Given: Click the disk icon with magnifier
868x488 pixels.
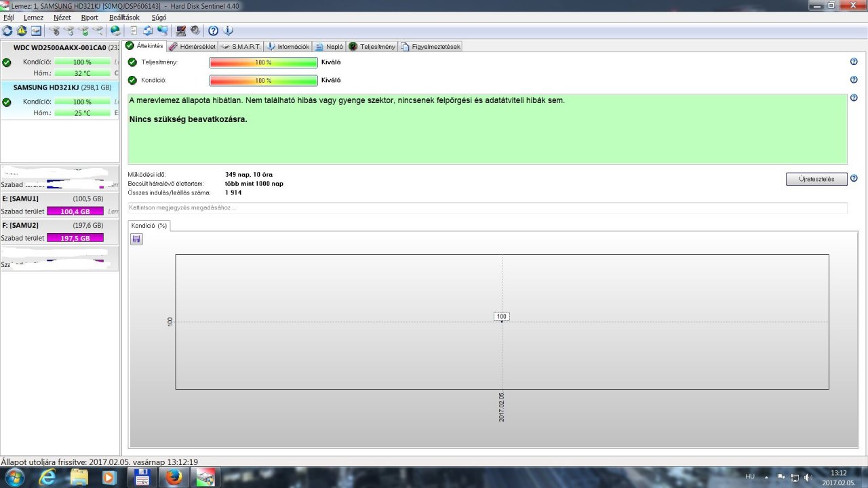Looking at the screenshot, I should coord(98,30).
